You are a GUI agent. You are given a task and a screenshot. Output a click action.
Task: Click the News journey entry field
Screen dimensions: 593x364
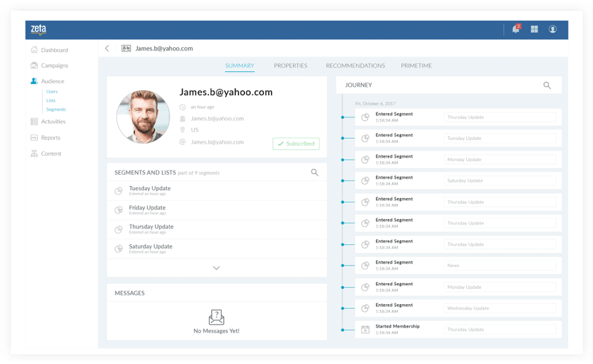(500, 266)
